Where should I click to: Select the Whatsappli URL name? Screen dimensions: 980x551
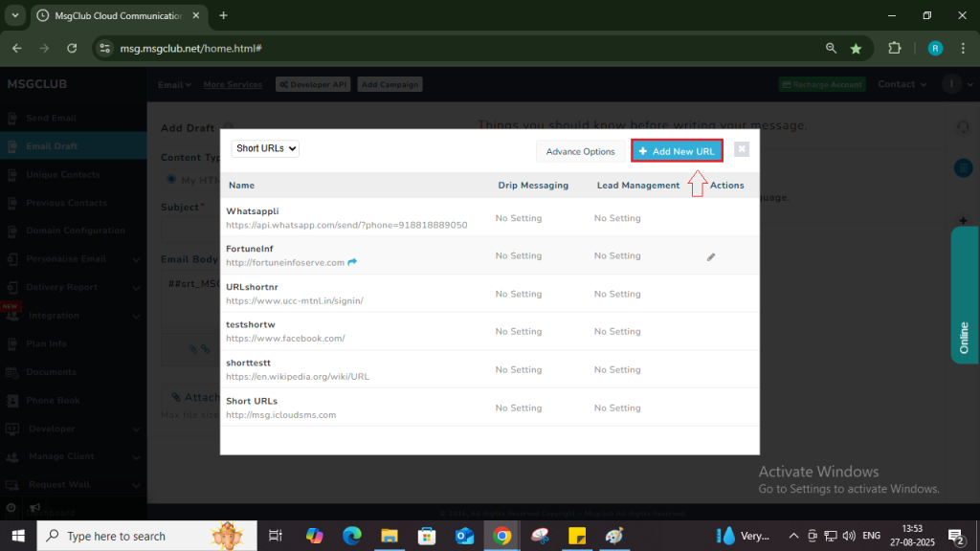pyautogui.click(x=253, y=211)
